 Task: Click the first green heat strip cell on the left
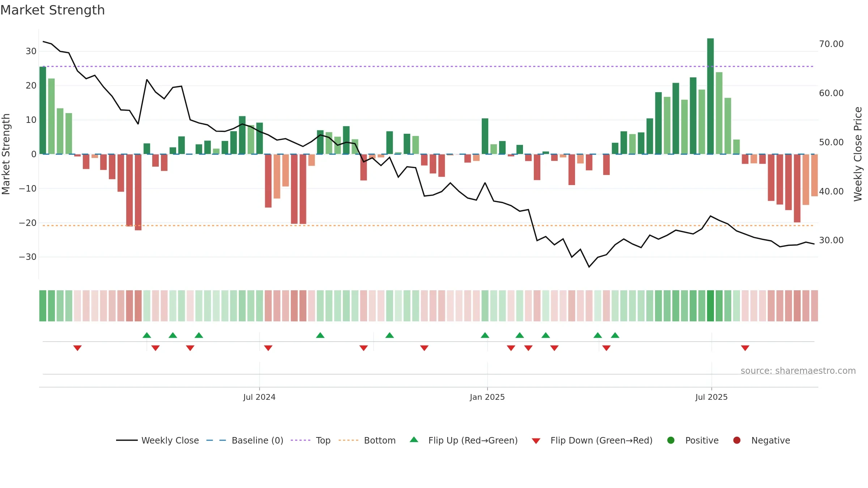[43, 306]
